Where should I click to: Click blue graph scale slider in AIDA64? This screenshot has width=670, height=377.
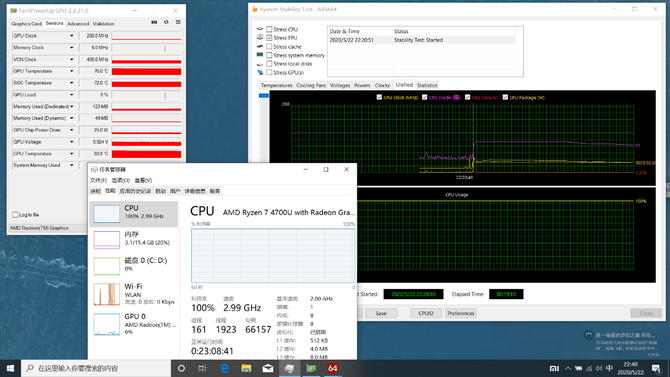(264, 95)
